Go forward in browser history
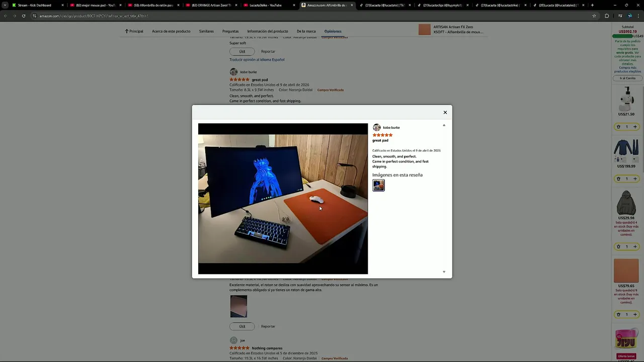 coord(14,16)
